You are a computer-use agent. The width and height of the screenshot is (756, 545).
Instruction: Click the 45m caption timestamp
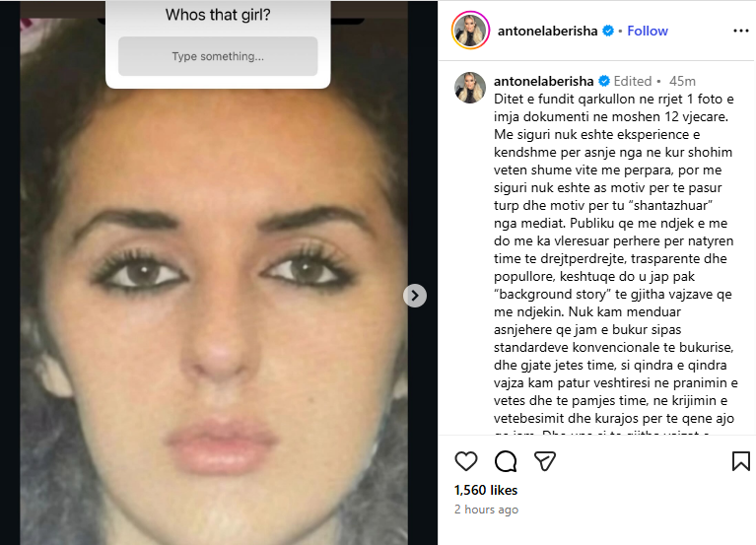pos(682,81)
